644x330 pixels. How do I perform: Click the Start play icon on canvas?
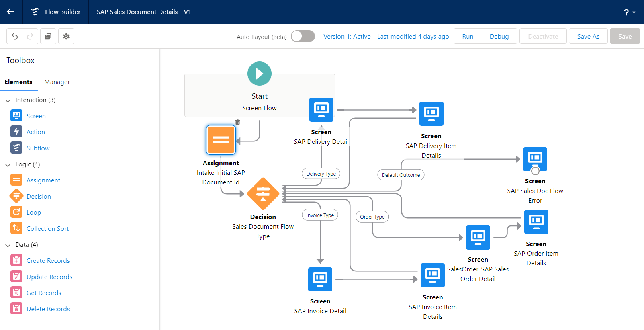point(260,74)
